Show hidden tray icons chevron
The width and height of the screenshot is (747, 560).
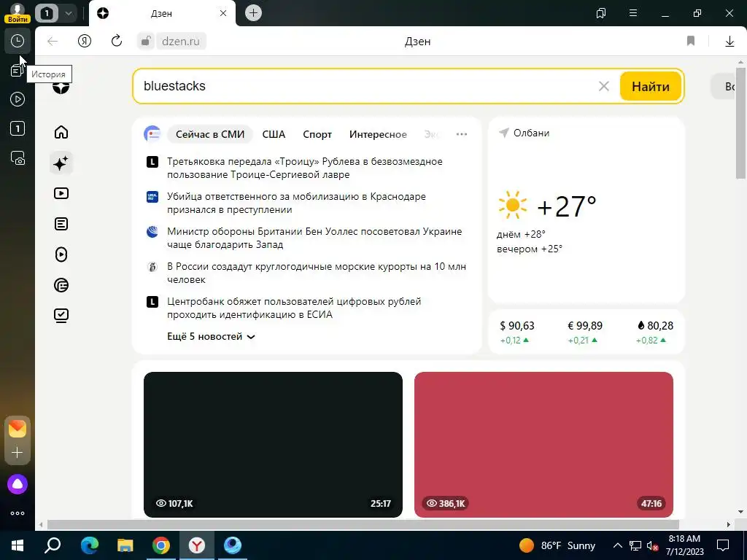tap(617, 545)
